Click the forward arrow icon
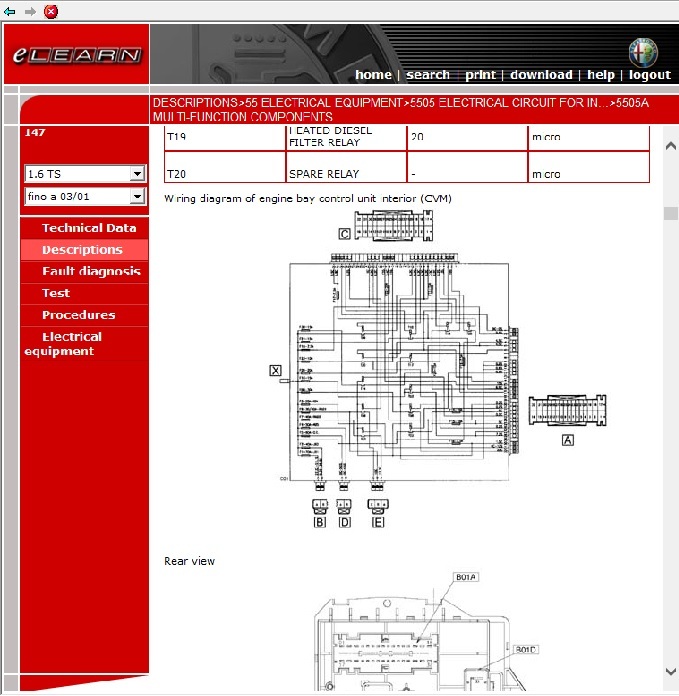Viewport: 679px width, 696px height. (30, 12)
